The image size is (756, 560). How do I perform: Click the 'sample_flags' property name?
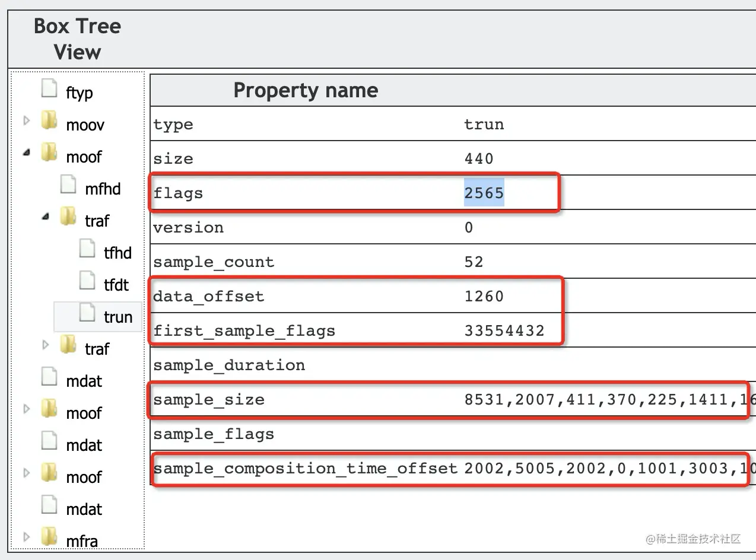coord(214,434)
